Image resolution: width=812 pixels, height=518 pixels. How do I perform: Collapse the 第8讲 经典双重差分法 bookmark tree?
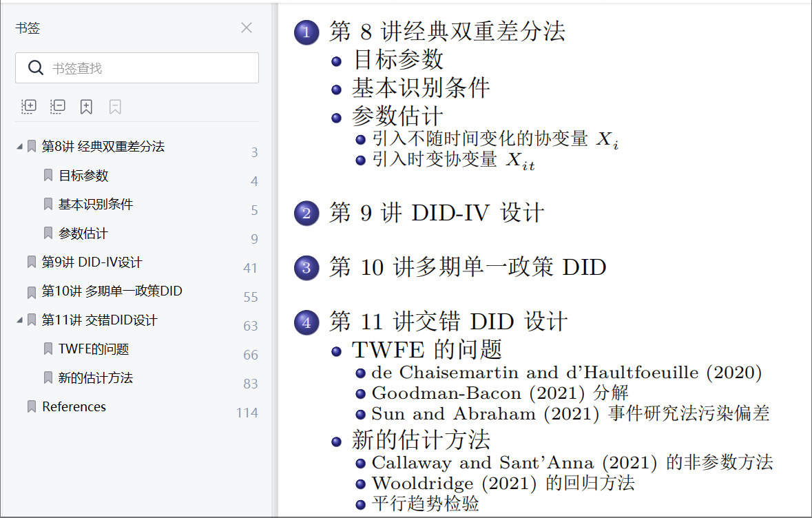20,147
